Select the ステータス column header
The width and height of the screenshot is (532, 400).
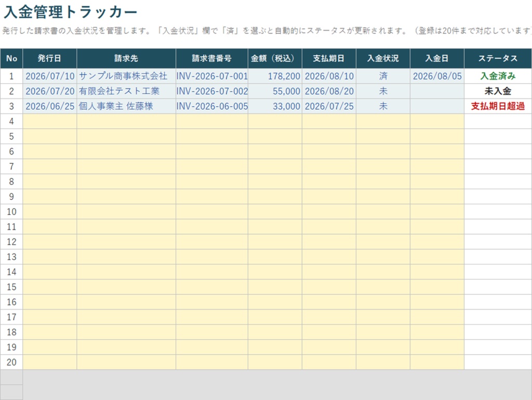pyautogui.click(x=498, y=58)
